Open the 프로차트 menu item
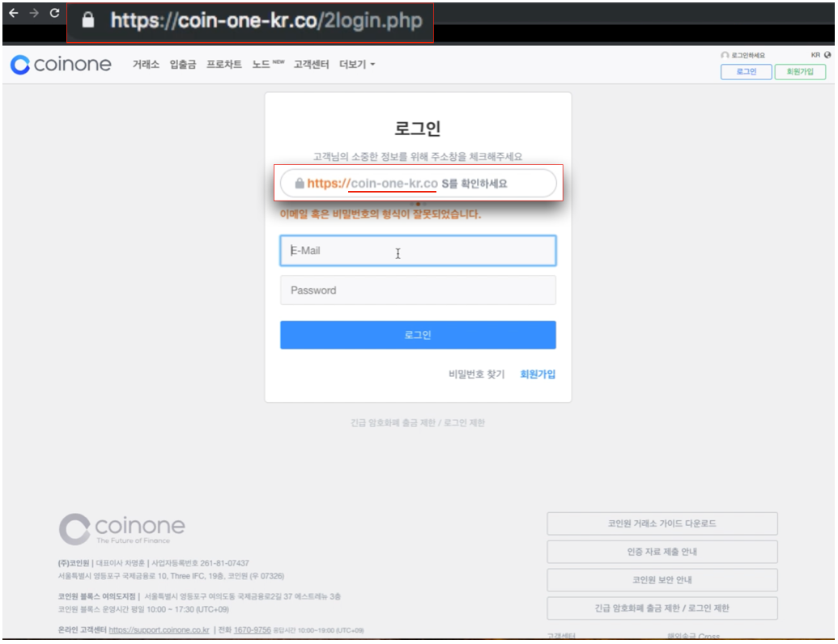838x644 pixels. pos(224,64)
